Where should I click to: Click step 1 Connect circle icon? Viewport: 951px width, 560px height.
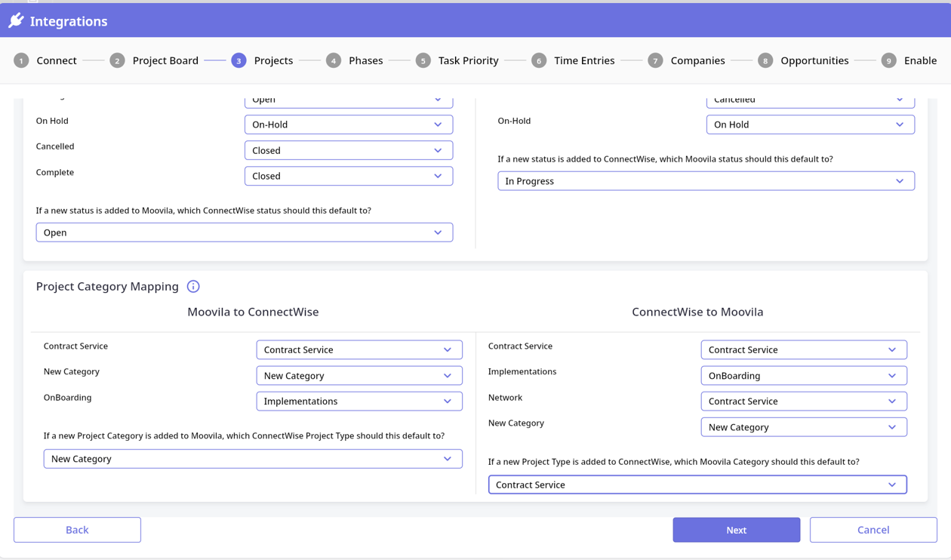21,60
